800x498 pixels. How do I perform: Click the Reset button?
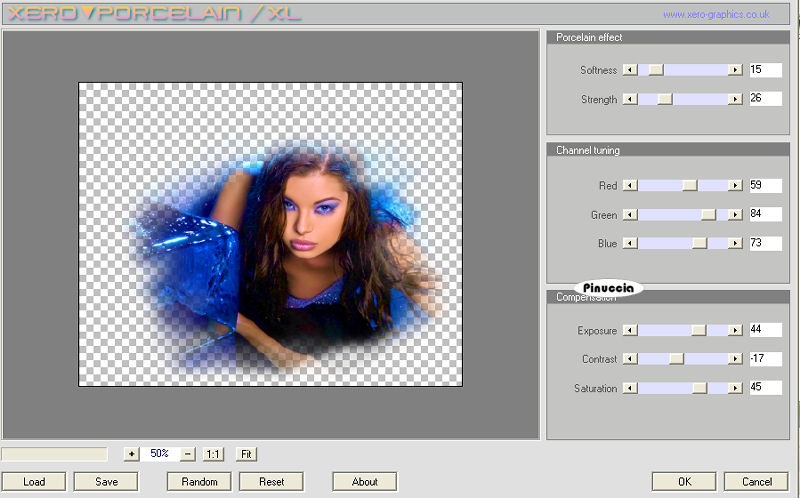tap(271, 482)
